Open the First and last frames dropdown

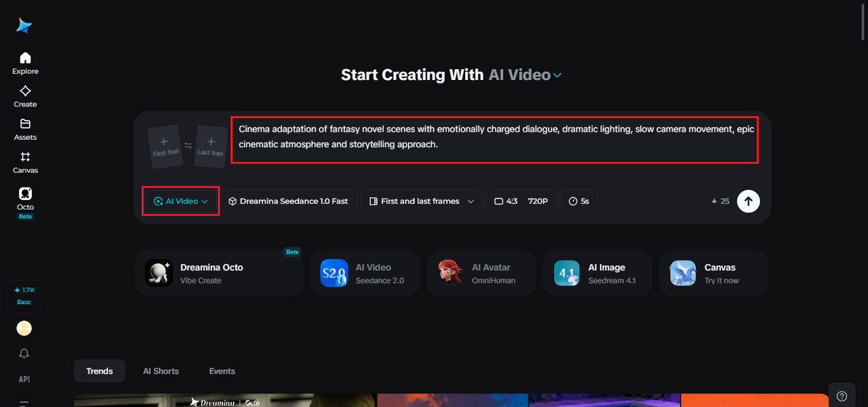(x=421, y=201)
